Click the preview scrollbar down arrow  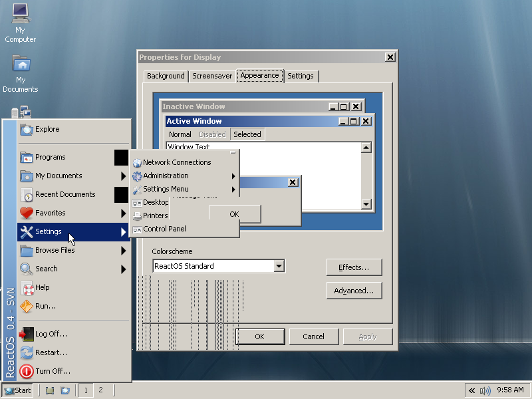(x=366, y=204)
